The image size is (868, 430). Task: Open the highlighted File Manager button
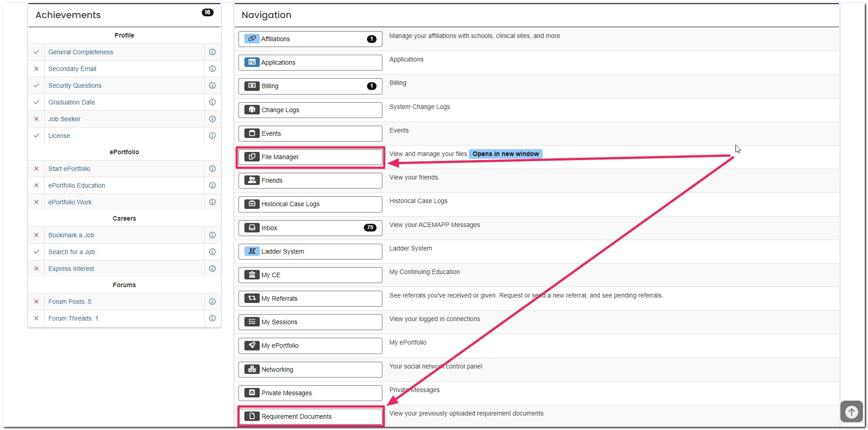click(x=310, y=157)
